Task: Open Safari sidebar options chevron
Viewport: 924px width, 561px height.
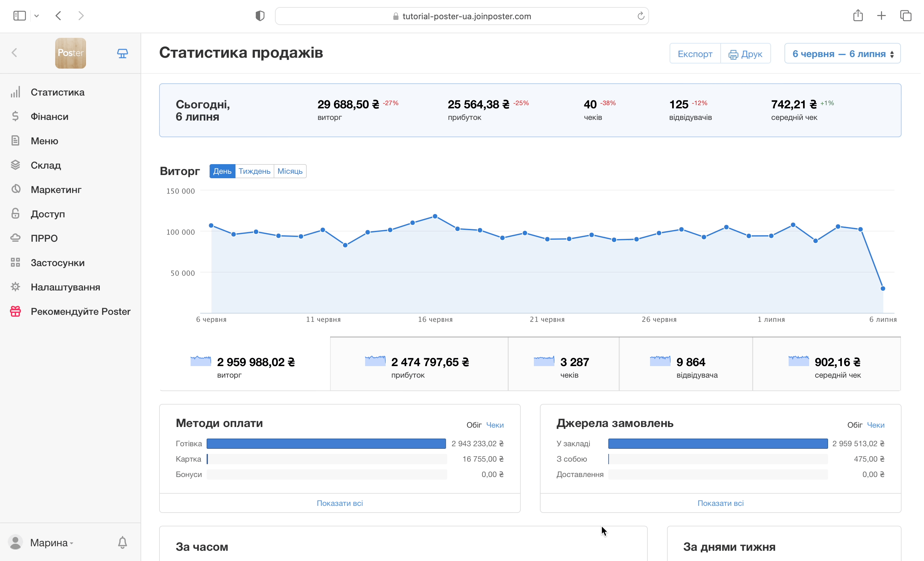Action: (36, 16)
